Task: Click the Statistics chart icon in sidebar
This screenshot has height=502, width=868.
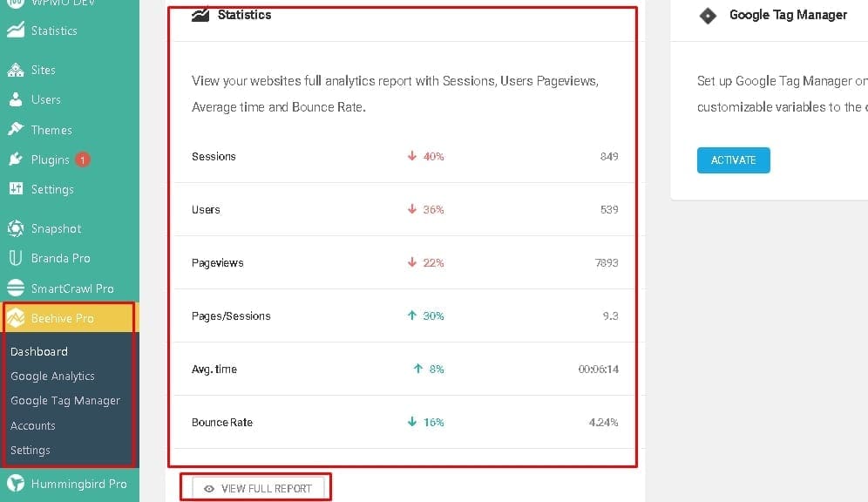Action: click(16, 30)
